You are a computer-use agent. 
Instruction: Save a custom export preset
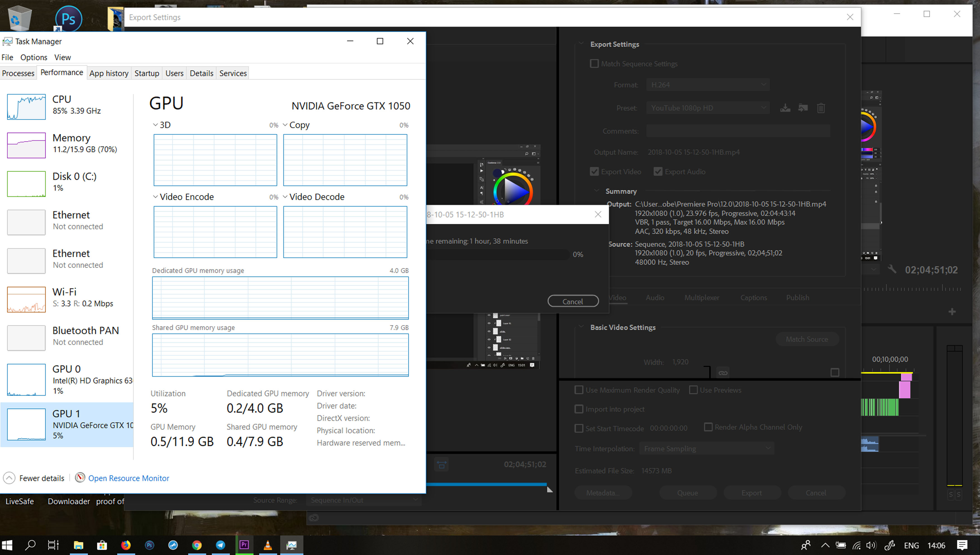coord(786,108)
